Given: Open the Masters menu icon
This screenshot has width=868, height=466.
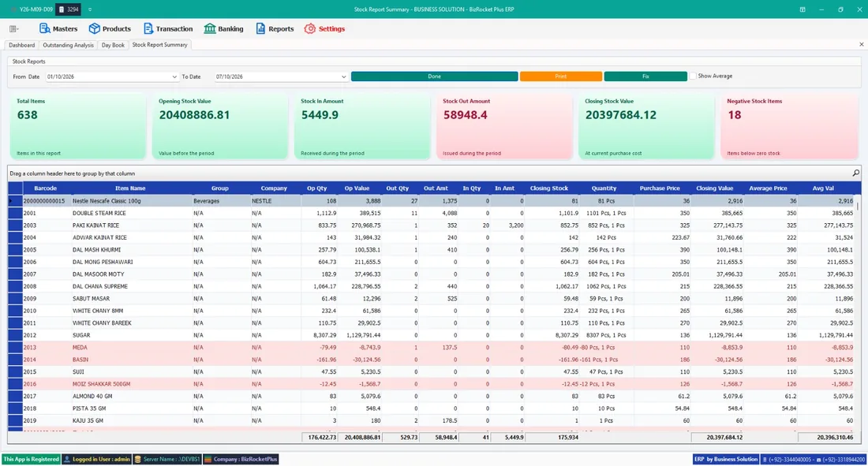Looking at the screenshot, I should (44, 28).
